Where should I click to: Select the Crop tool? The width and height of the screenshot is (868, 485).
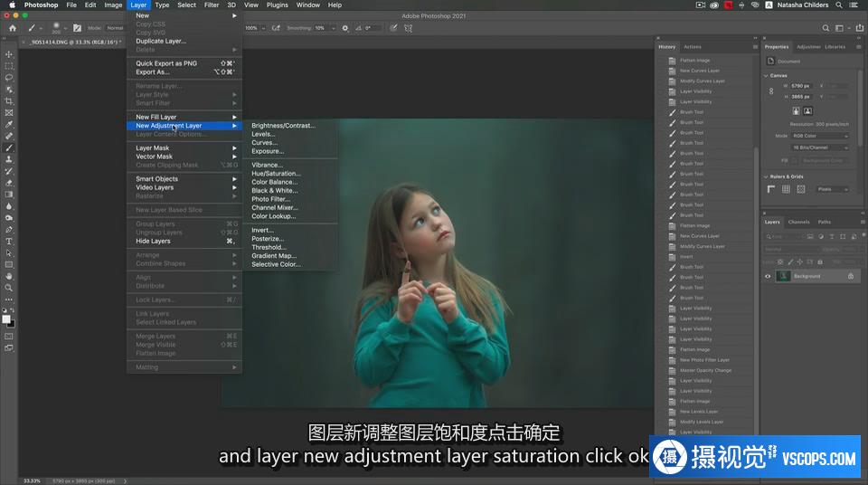click(x=9, y=100)
